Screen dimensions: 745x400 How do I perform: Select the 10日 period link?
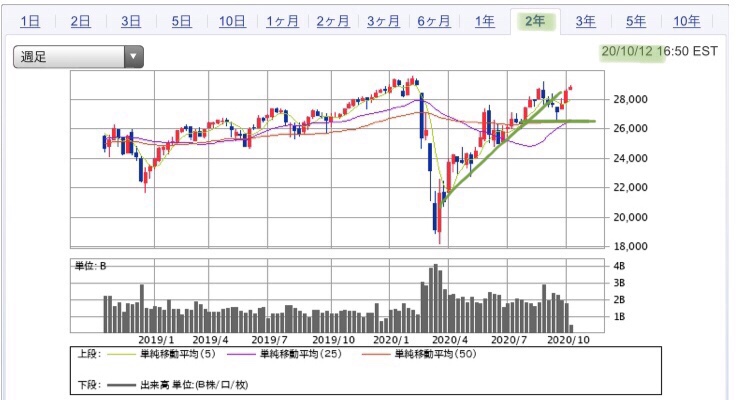(x=232, y=21)
